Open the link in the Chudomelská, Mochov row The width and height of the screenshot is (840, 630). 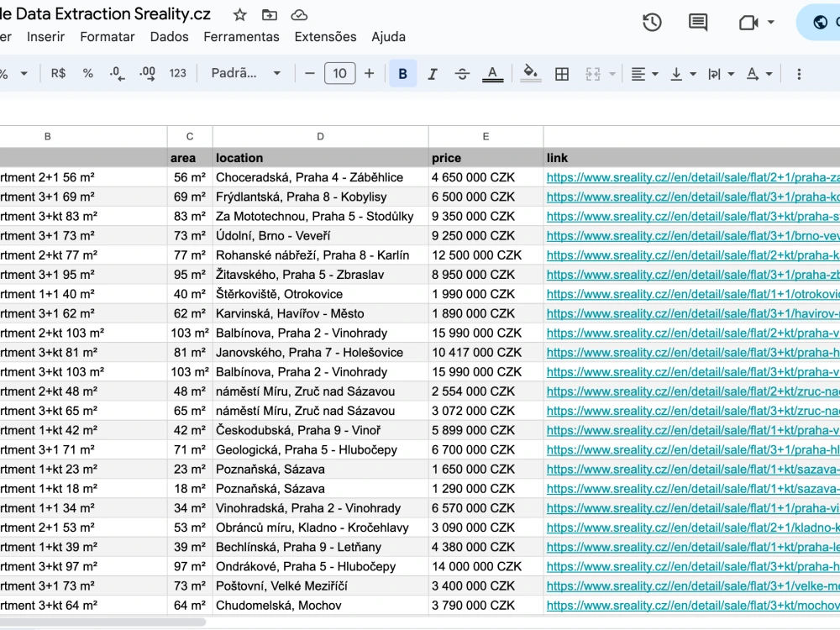(x=693, y=606)
